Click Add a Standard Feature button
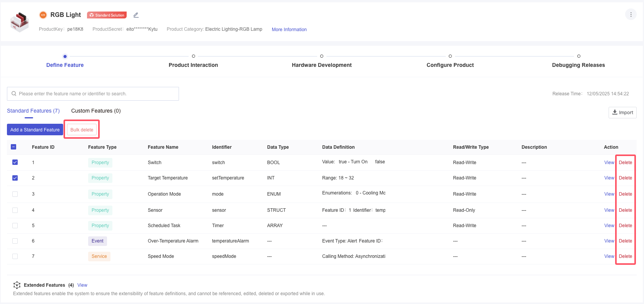Screen dimensions: 644x304 (x=35, y=130)
